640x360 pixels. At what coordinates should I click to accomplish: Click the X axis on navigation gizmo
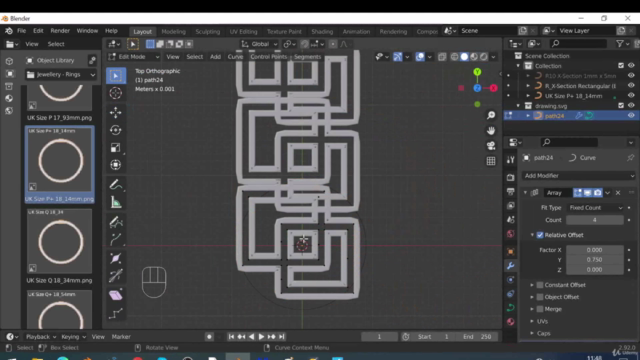coord(493,88)
